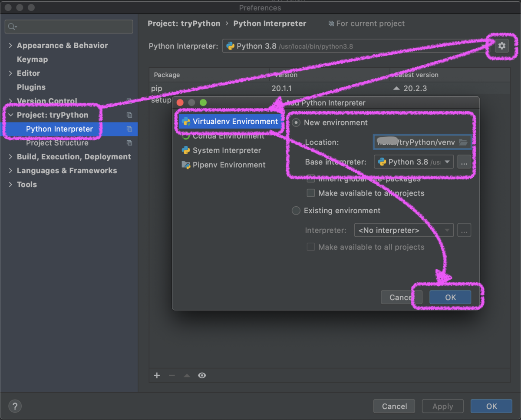The height and width of the screenshot is (420, 521).
Task: Click the Project: tryPython breadcrumb
Action: coord(184,23)
